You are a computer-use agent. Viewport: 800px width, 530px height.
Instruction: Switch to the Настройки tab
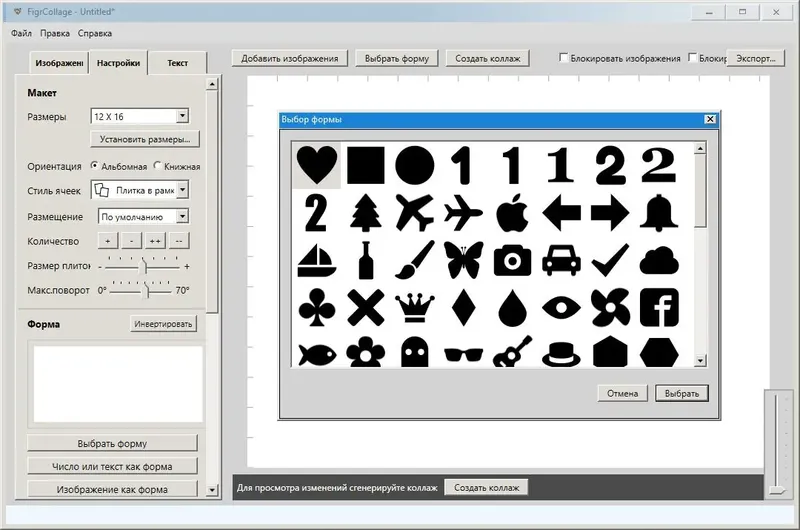tap(118, 63)
